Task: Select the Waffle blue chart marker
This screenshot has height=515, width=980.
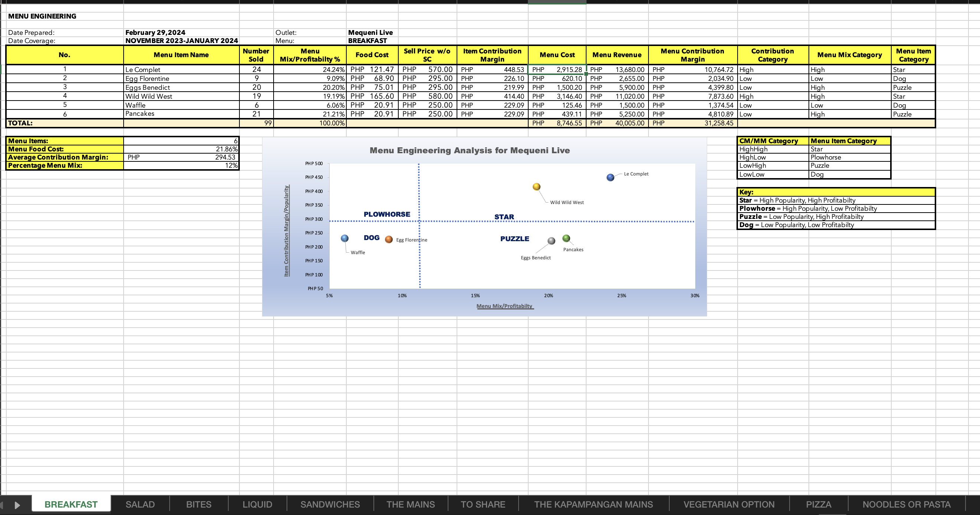Action: 345,238
